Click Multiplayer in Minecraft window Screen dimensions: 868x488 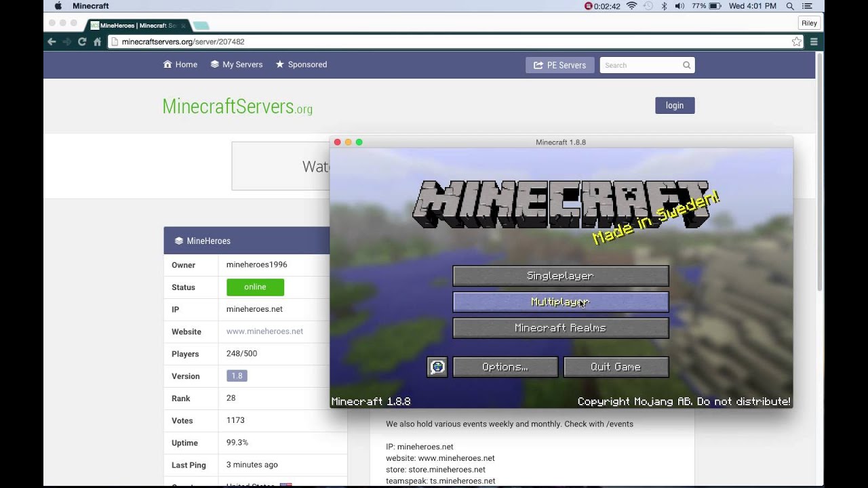(x=561, y=302)
